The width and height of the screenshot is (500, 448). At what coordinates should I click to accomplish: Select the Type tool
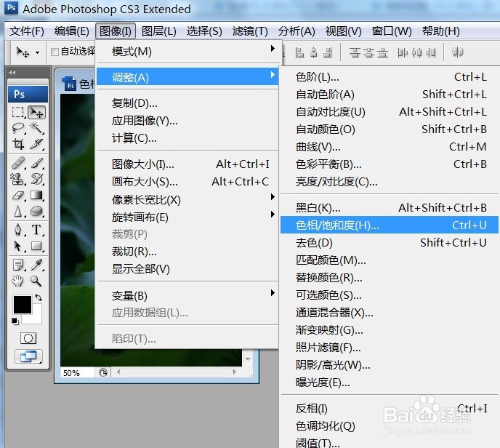pyautogui.click(x=36, y=230)
